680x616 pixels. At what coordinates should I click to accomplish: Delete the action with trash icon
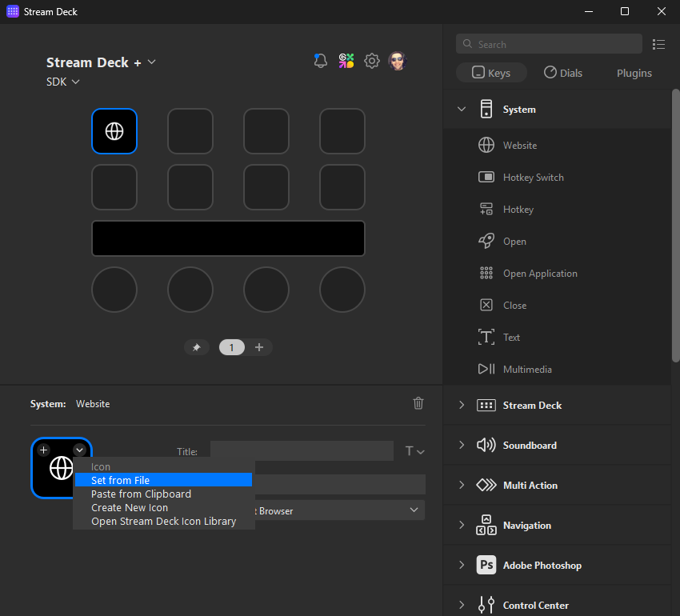pyautogui.click(x=418, y=403)
